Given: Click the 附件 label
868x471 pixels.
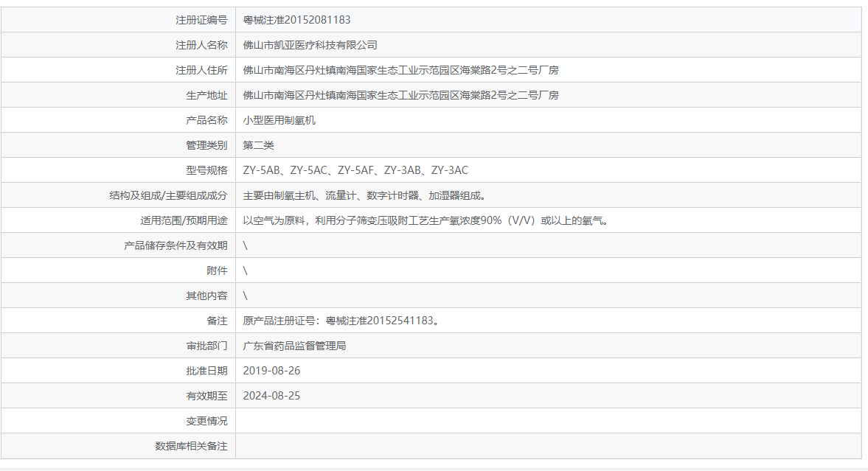Looking at the screenshot, I should 217,271.
